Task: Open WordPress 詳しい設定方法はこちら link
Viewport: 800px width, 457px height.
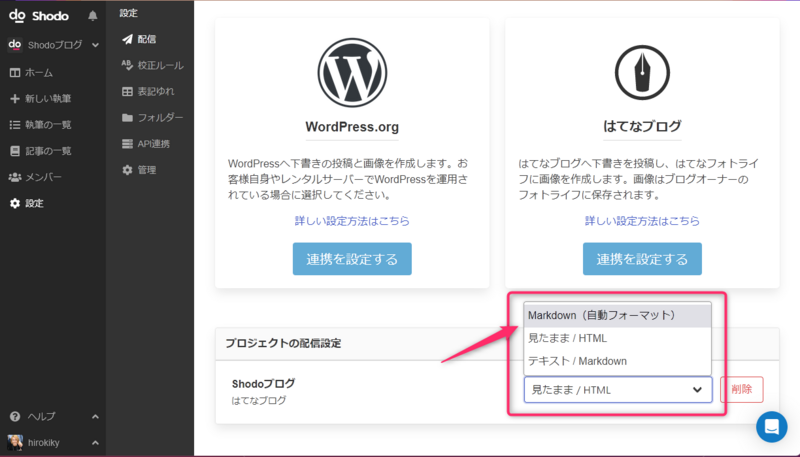Action: pyautogui.click(x=352, y=221)
